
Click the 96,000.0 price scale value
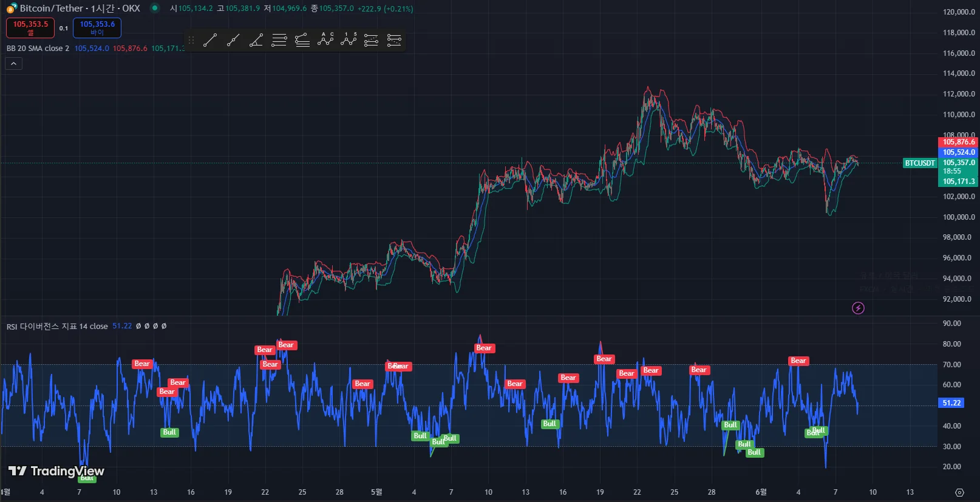coord(957,258)
